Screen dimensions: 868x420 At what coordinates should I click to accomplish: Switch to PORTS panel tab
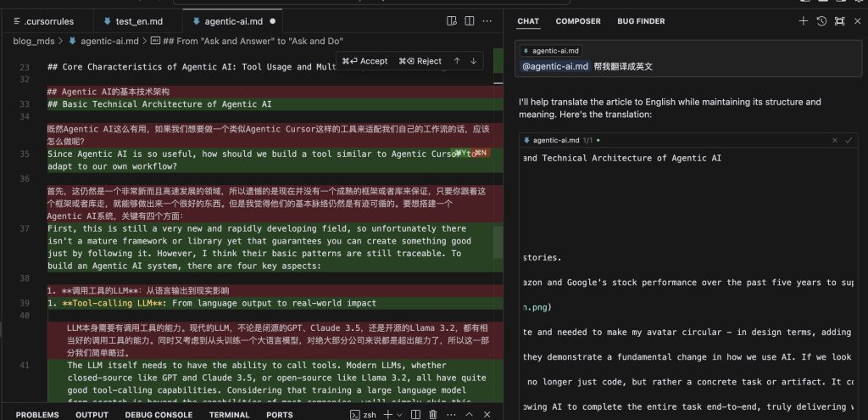pos(280,414)
